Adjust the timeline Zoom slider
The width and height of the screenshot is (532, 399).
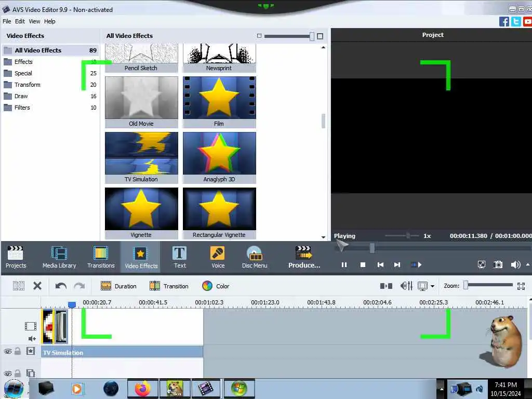pyautogui.click(x=489, y=285)
